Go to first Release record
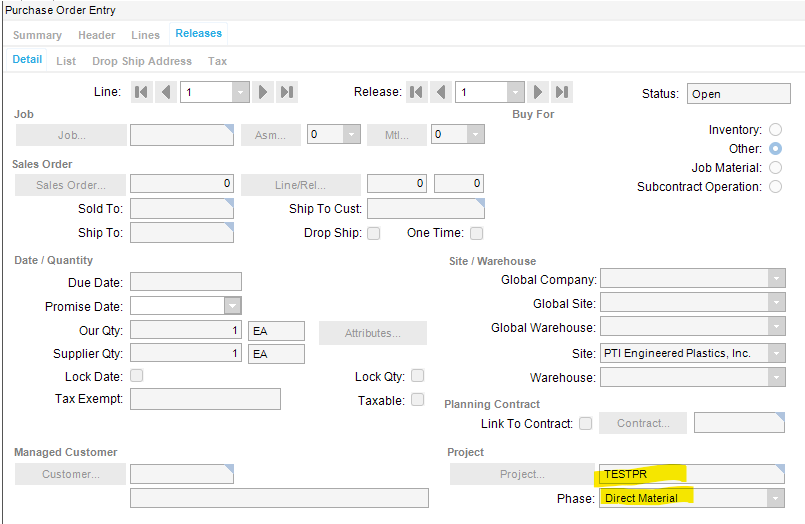 [417, 92]
